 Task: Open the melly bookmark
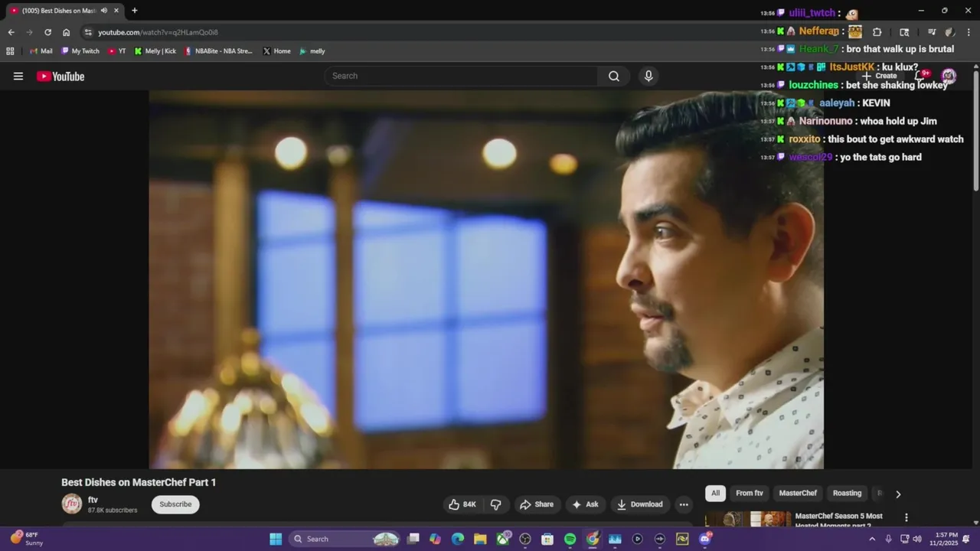click(x=312, y=51)
